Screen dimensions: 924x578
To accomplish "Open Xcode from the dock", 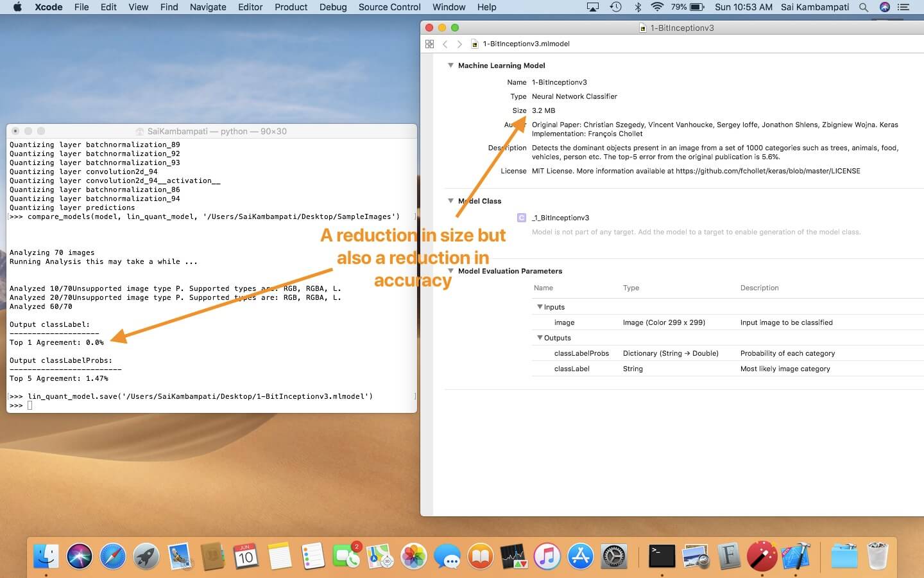I will coord(796,556).
